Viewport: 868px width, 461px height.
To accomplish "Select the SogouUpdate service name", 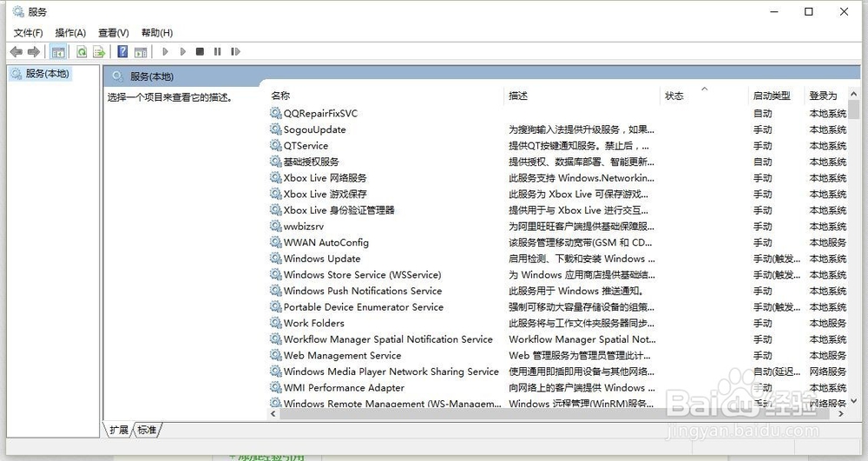I will click(314, 129).
